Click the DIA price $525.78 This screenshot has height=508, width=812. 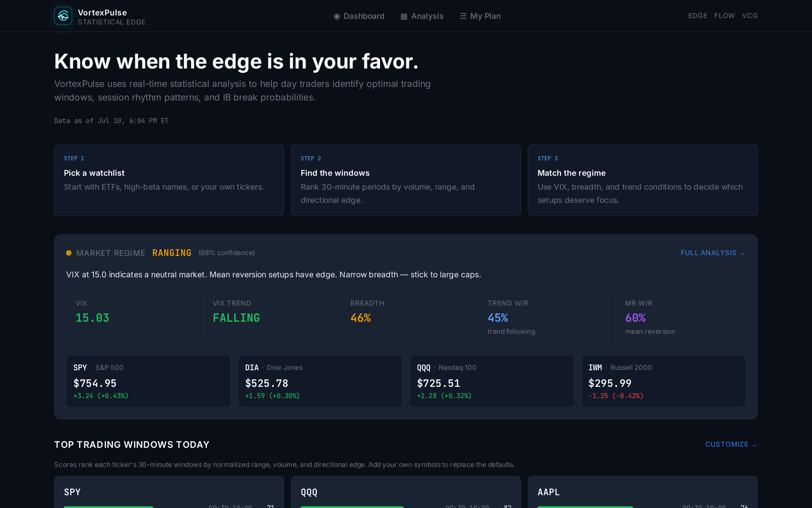click(x=267, y=383)
